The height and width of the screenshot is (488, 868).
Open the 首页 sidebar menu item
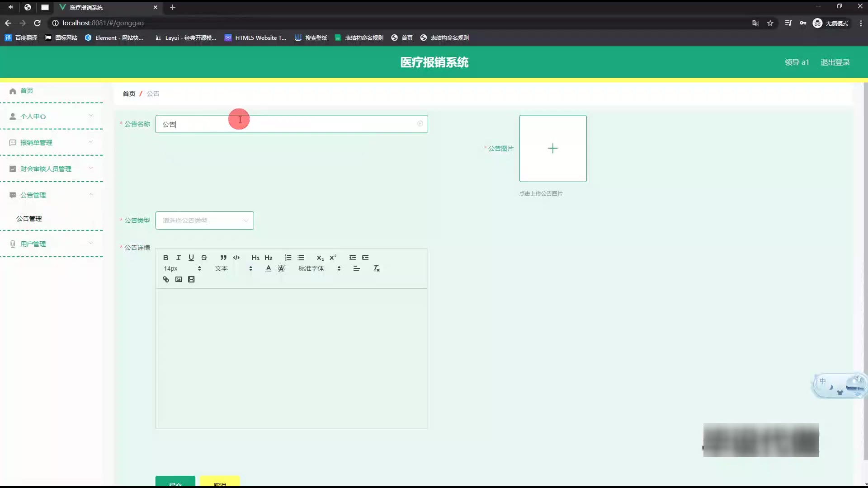(x=26, y=90)
